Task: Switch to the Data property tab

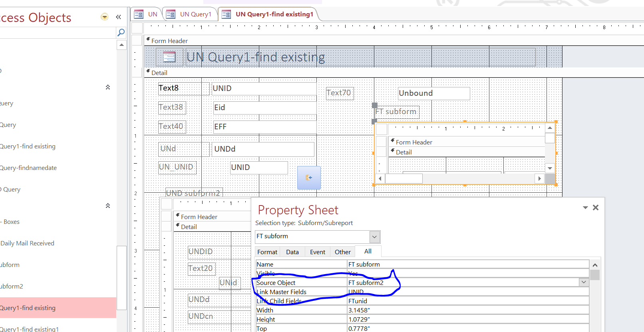Action: click(x=292, y=252)
